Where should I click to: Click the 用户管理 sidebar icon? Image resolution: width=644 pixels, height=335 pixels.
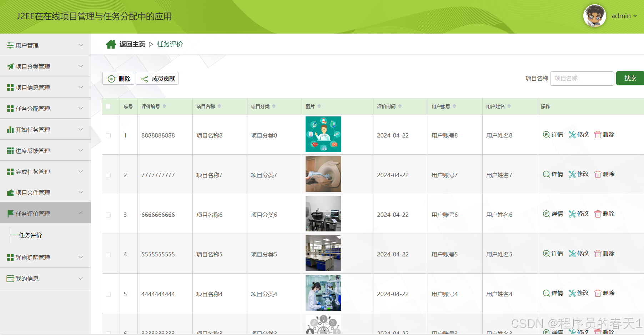point(10,45)
